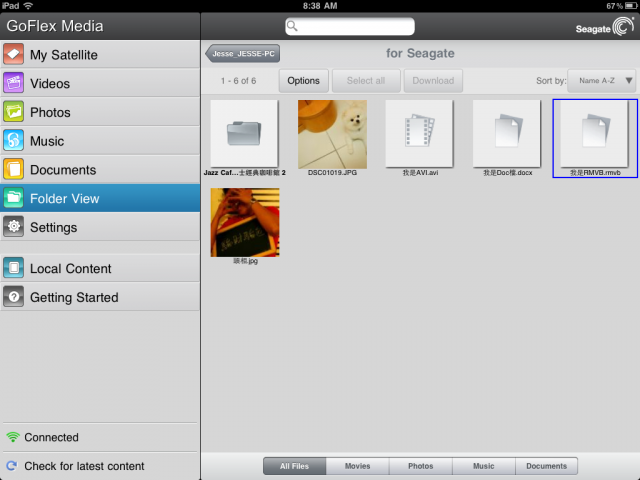Open the Sort by Name A-Z dropdown
This screenshot has height=480, width=640.
tap(601, 81)
